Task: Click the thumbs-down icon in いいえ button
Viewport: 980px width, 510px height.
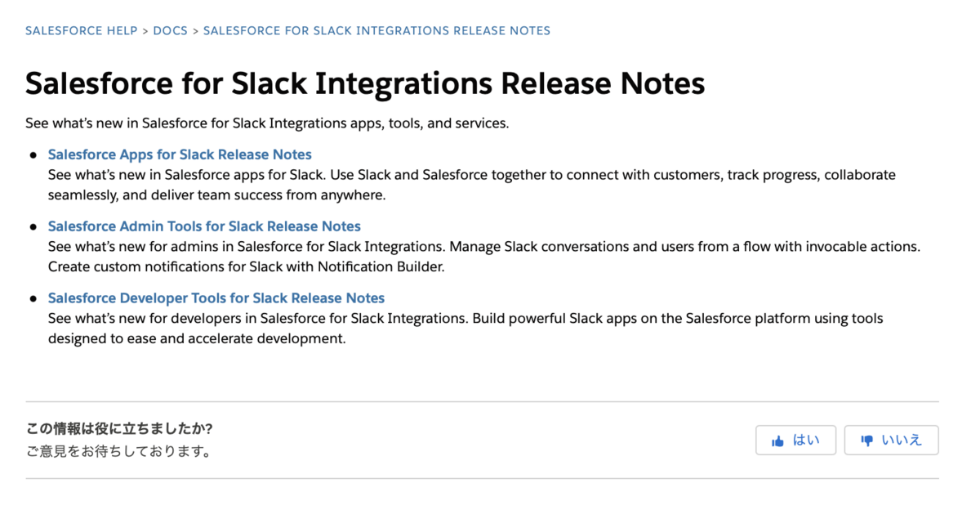Action: [x=867, y=441]
